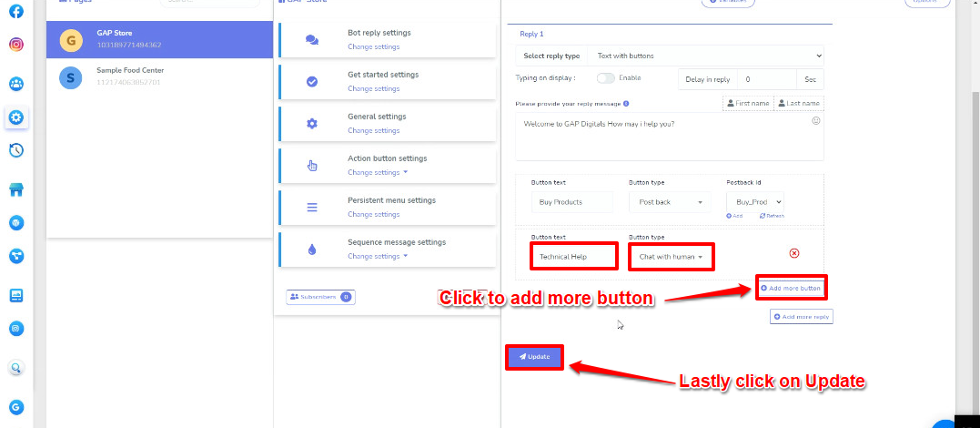This screenshot has height=428, width=980.
Task: Open the WordPress sidebar icon
Action: tap(16, 222)
